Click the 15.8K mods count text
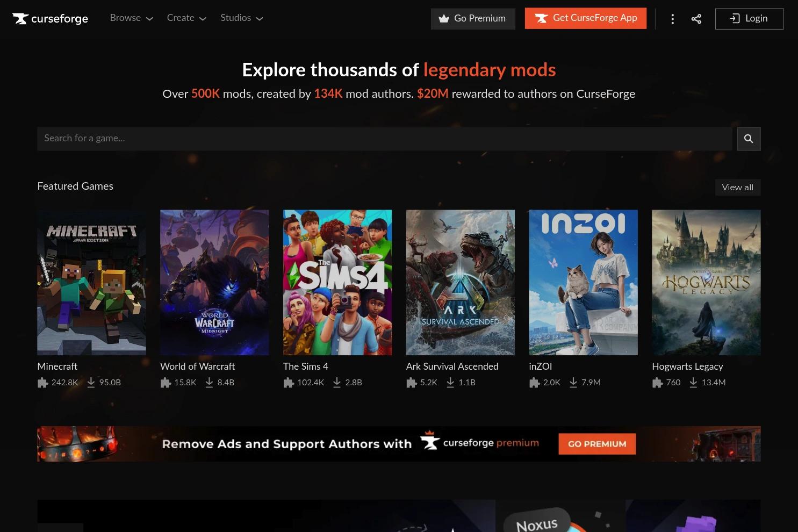798x532 pixels. coord(185,383)
